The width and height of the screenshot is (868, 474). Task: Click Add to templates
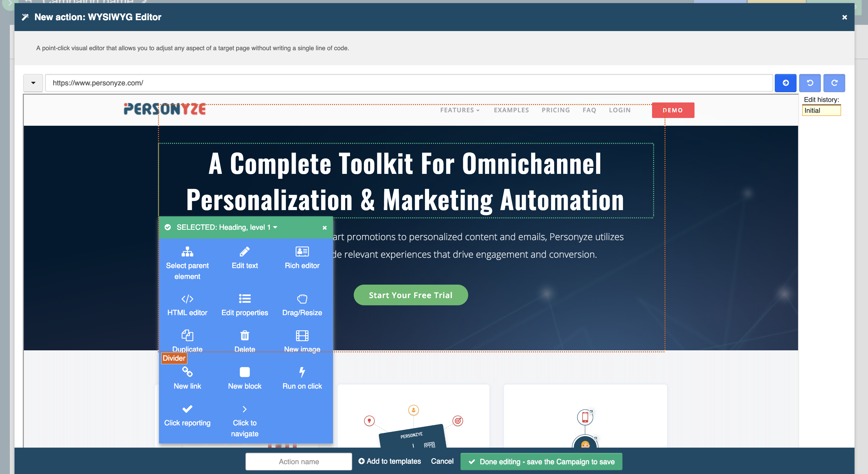coord(389,461)
